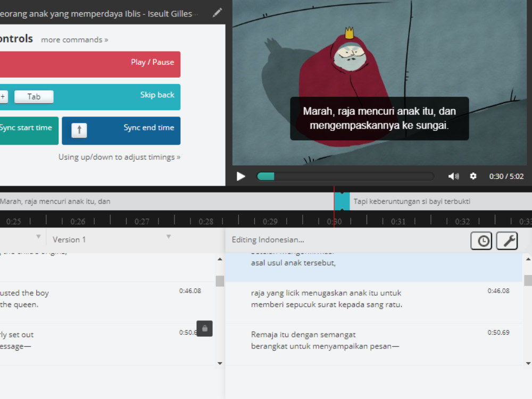
Task: Open the clock timing tool
Action: [x=481, y=240]
